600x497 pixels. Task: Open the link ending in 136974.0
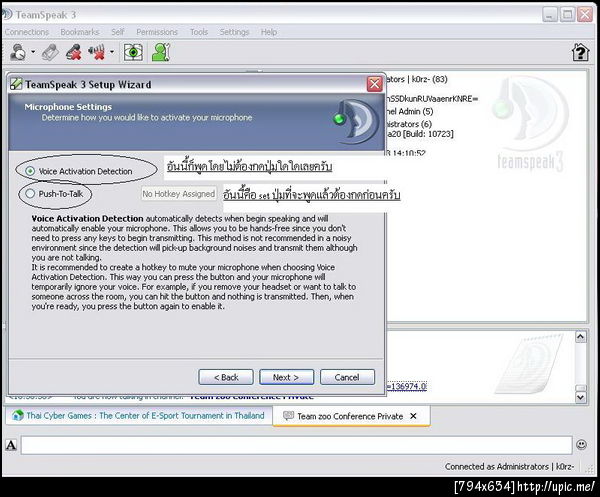tap(406, 386)
